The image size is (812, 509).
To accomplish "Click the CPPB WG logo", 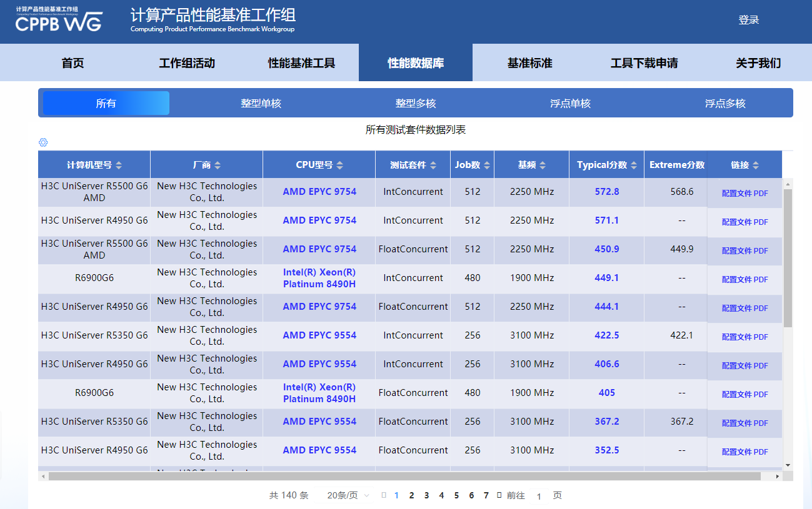I will pos(59,21).
